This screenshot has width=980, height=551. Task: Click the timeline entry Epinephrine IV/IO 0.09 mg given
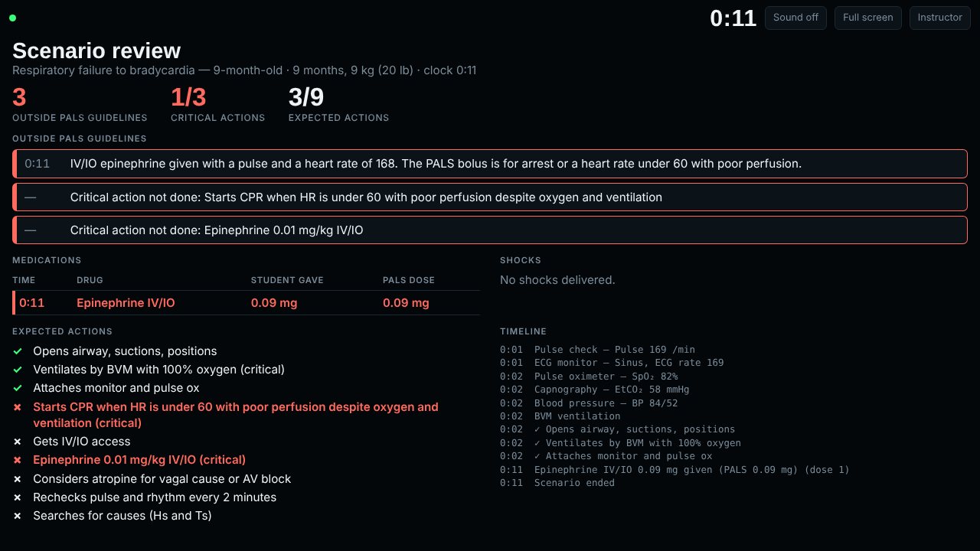pyautogui.click(x=675, y=470)
